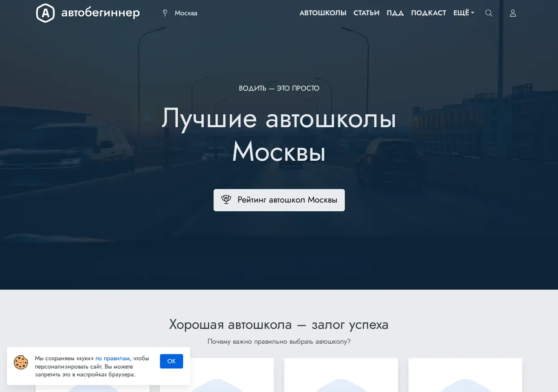Accept cookies with the OK button
The width and height of the screenshot is (558, 392).
(x=172, y=361)
